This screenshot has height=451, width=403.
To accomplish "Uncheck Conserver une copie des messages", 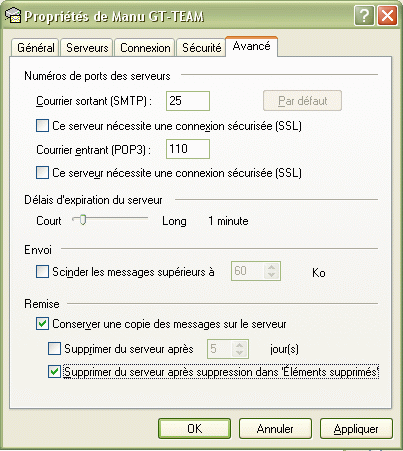I will coord(42,324).
